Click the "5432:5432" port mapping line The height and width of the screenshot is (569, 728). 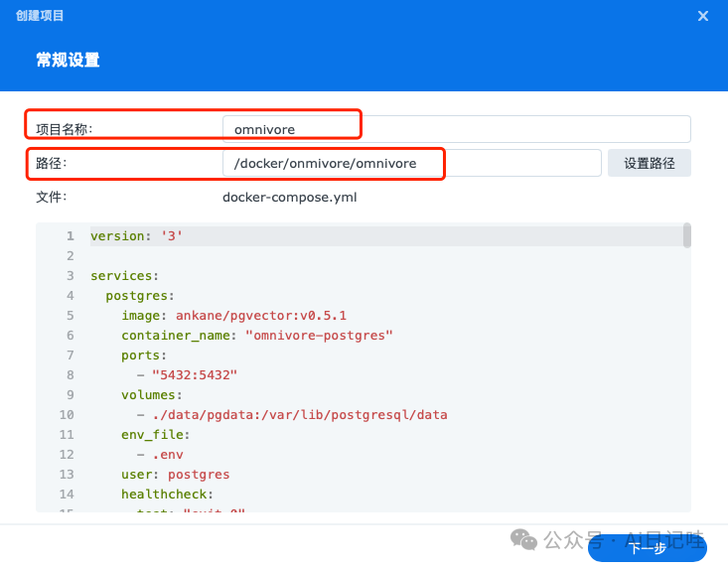(187, 375)
